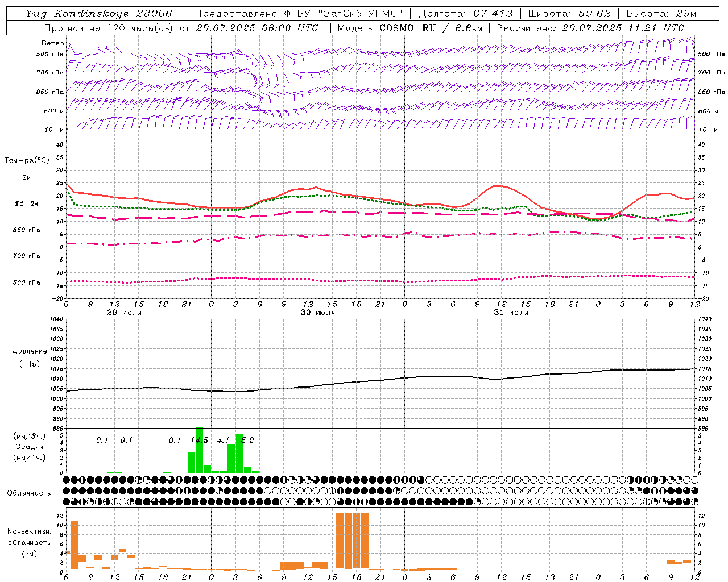Click the station title Yug_Kondinskoye_28066
Viewport: 728px width, 582px height.
[98, 14]
